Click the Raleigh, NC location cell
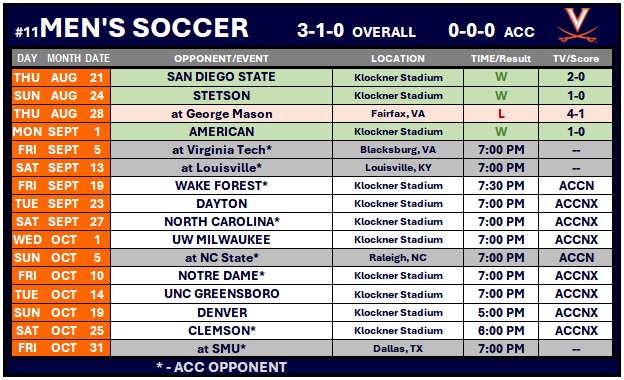 pyautogui.click(x=398, y=258)
